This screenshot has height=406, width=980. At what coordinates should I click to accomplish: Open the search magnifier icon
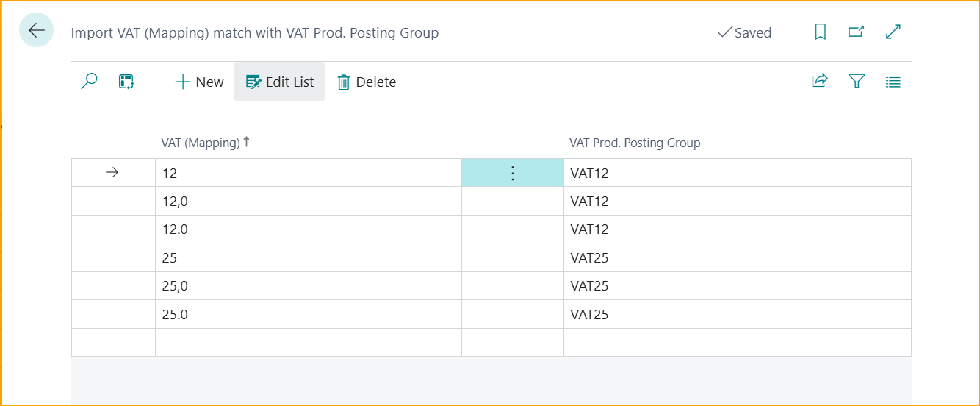pos(89,82)
